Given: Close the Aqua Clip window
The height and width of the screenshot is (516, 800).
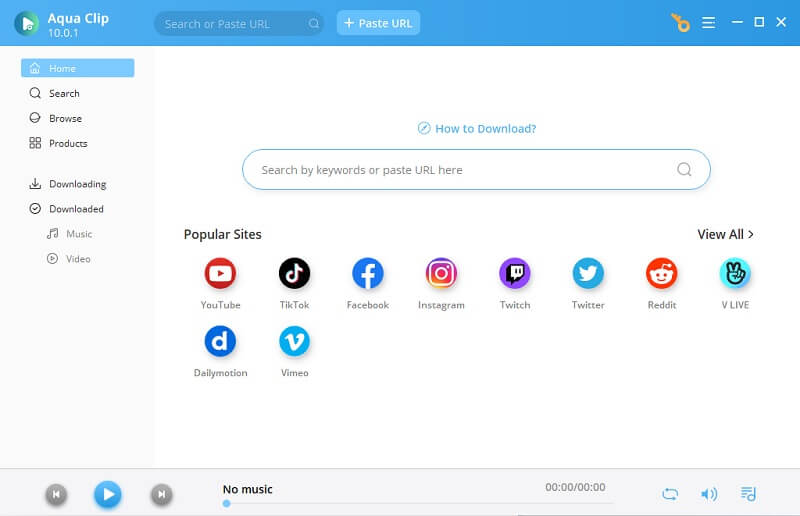Looking at the screenshot, I should coord(781,22).
